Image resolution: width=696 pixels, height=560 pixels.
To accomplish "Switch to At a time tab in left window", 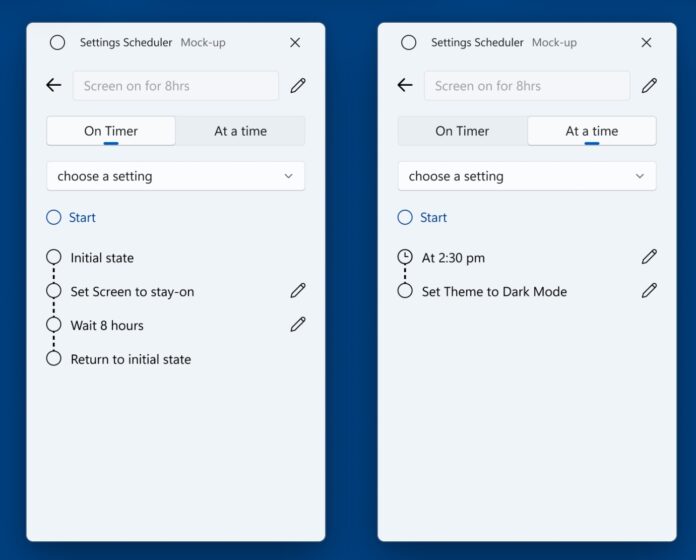I will click(241, 131).
